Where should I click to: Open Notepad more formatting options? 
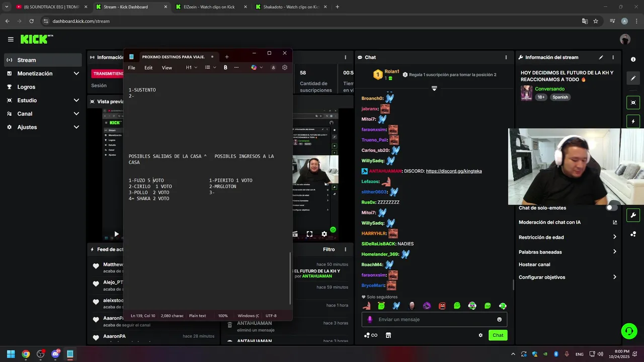pos(236,67)
